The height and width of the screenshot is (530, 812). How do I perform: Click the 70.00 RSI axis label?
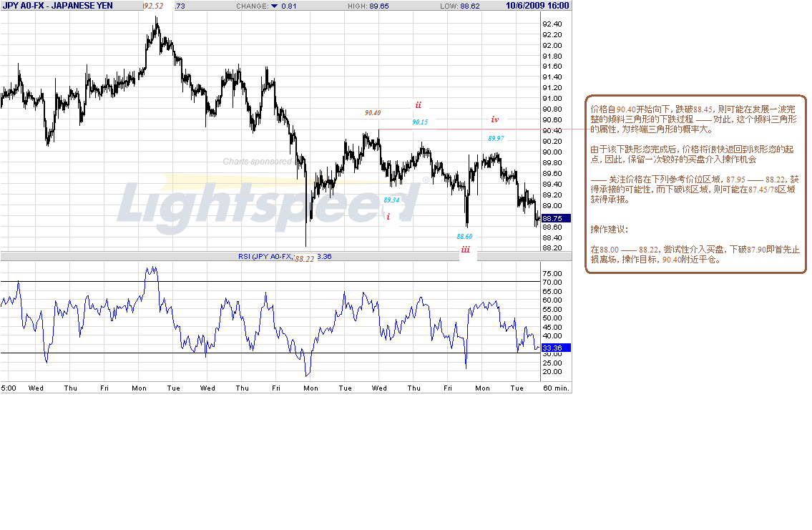click(552, 282)
